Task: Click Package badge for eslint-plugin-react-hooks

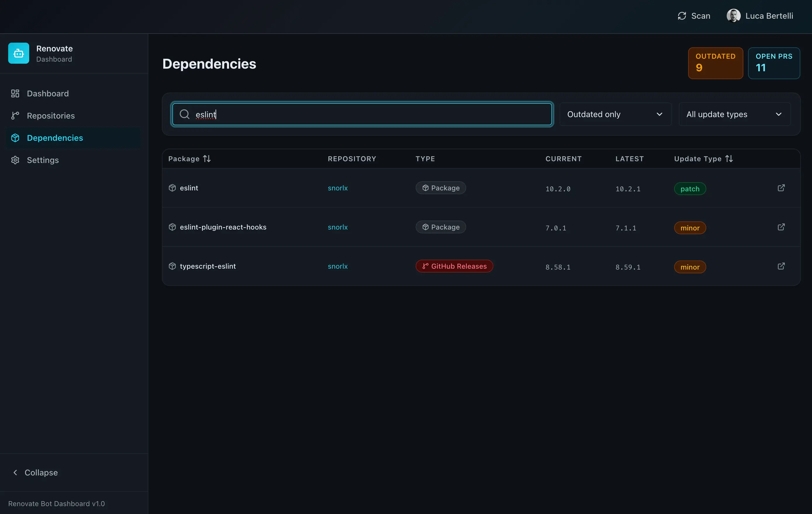Action: click(x=441, y=227)
